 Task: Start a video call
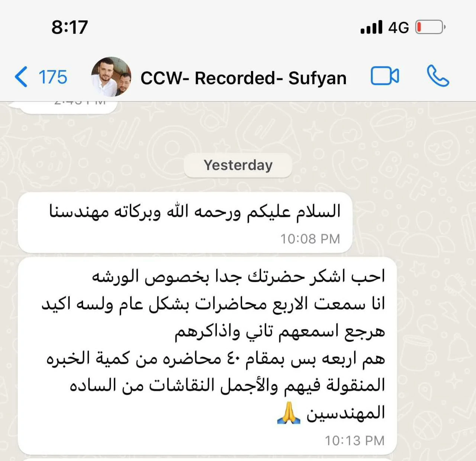coord(385,76)
